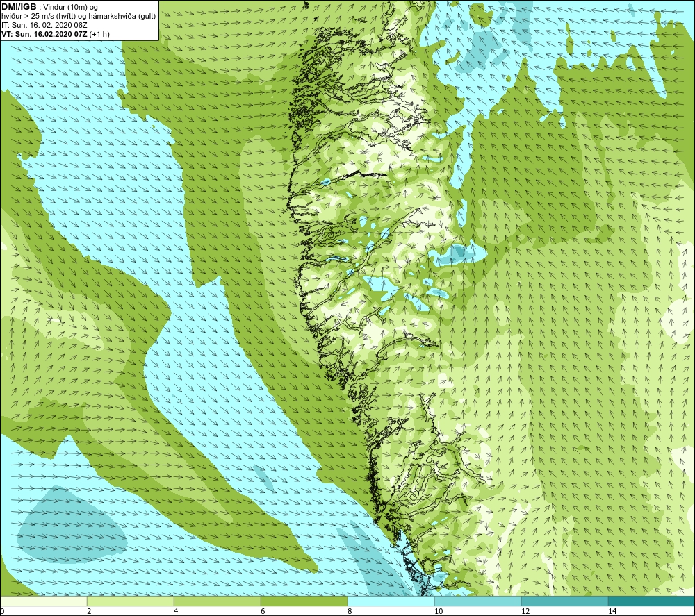Click the VT: Sun. 16.02.2020 07Z line
This screenshot has width=695, height=616.
click(56, 34)
